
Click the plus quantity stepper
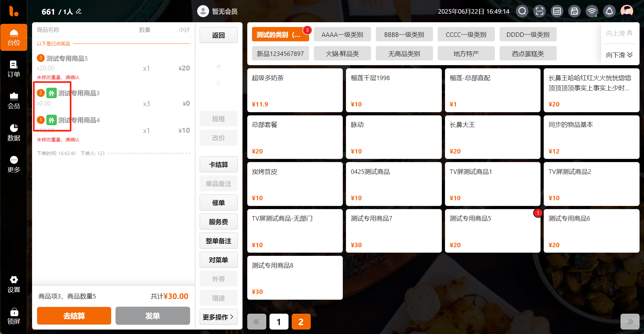coord(218,66)
